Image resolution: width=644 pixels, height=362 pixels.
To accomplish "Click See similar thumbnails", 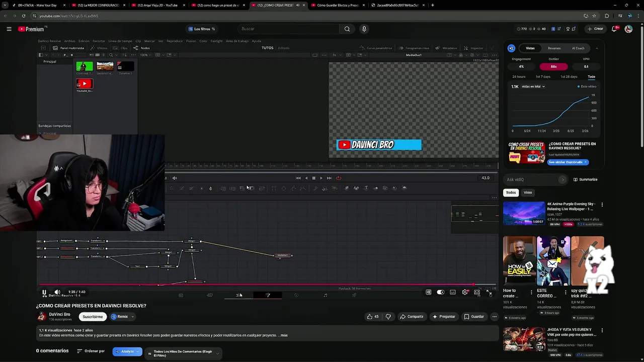I will point(568,162).
